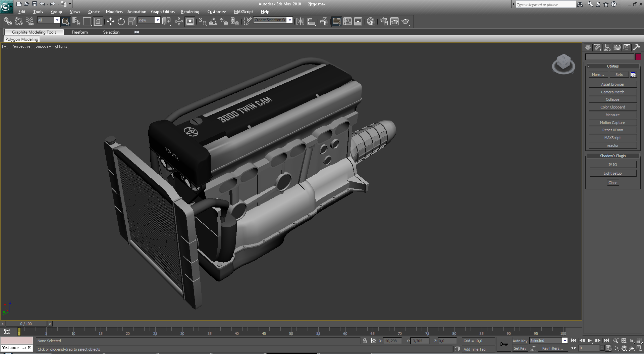The height and width of the screenshot is (354, 644).
Task: Choose the Rectangular Selection Region tool
Action: point(87,21)
